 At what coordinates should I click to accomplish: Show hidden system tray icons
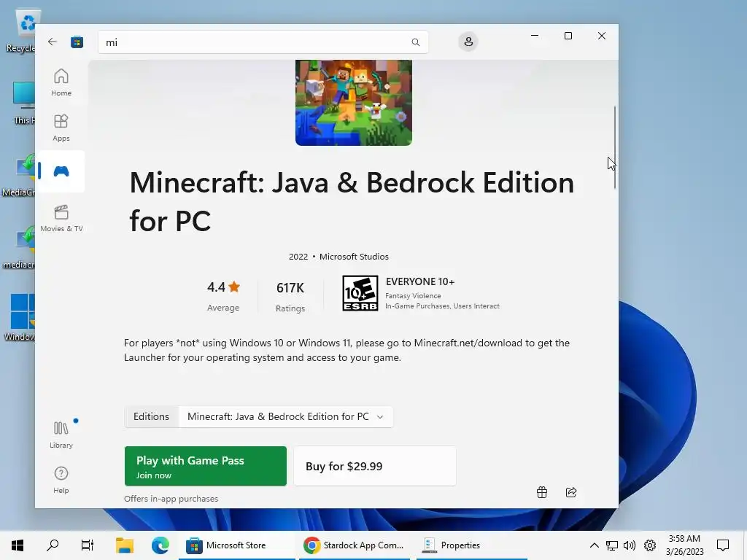click(594, 545)
